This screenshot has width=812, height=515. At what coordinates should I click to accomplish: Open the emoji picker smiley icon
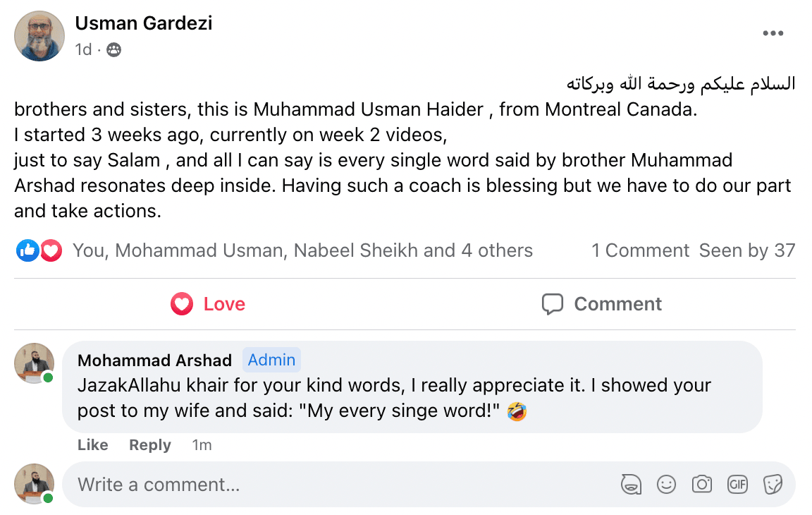pyautogui.click(x=666, y=484)
